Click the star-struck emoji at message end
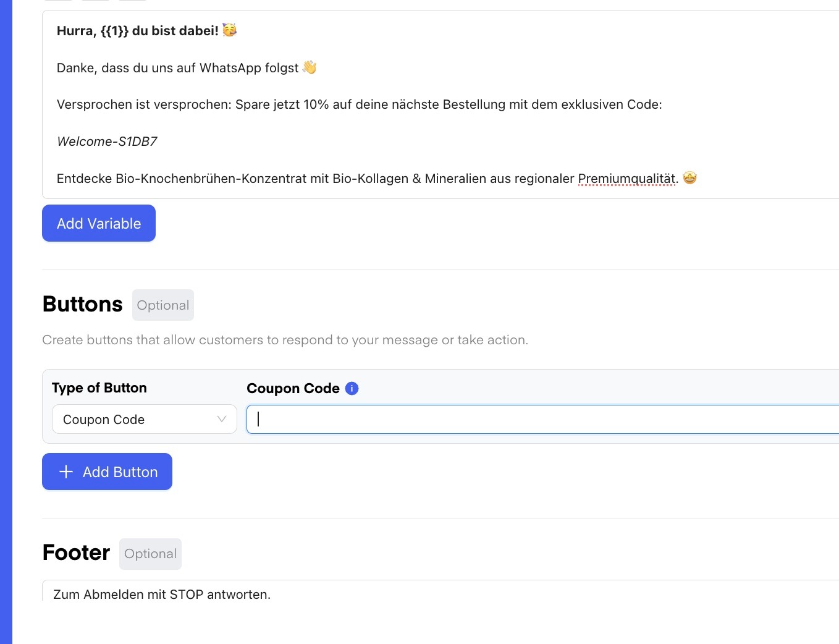The image size is (839, 644). [x=689, y=178]
